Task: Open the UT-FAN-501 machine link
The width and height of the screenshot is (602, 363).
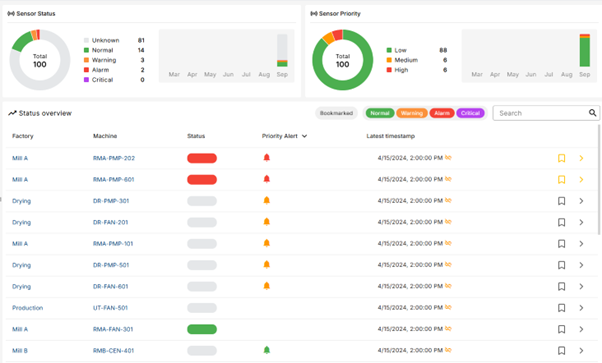Action: [110, 308]
